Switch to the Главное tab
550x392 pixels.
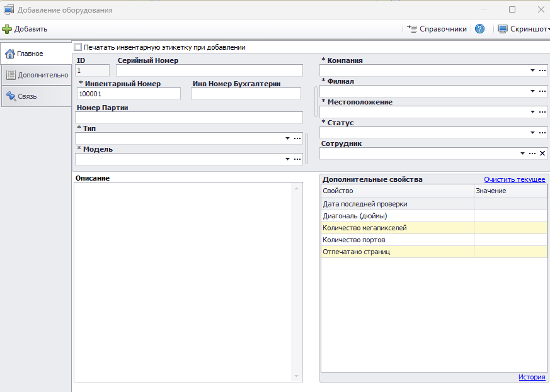(x=36, y=53)
